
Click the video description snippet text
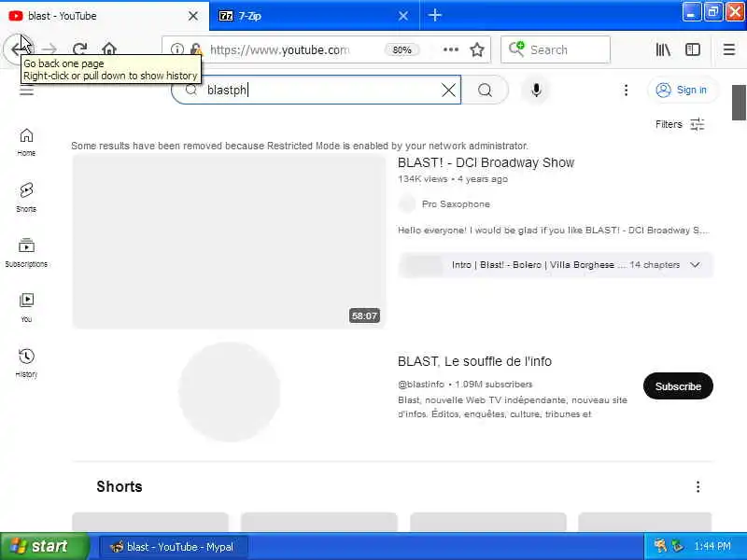click(x=554, y=231)
